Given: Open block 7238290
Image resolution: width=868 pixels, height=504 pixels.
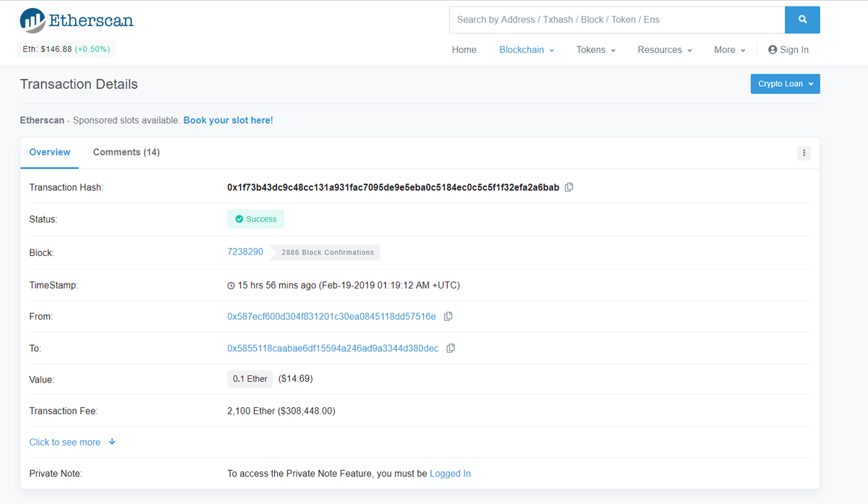Looking at the screenshot, I should tap(245, 252).
